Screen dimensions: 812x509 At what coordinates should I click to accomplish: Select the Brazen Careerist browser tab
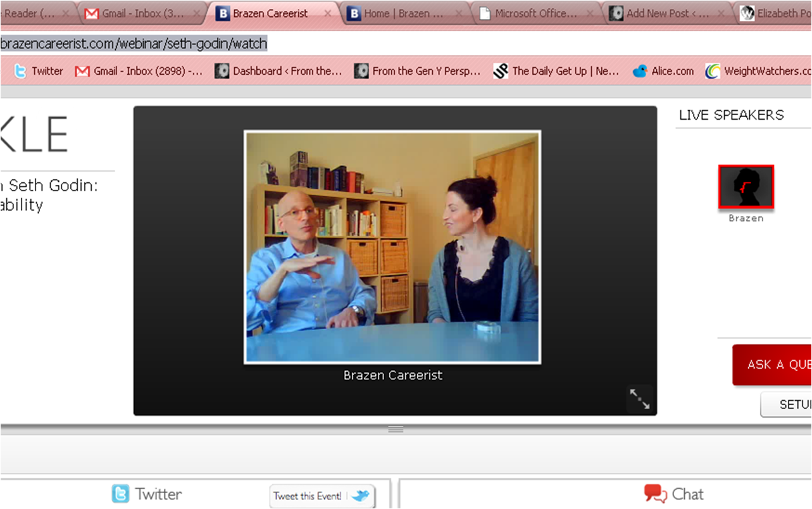(273, 13)
